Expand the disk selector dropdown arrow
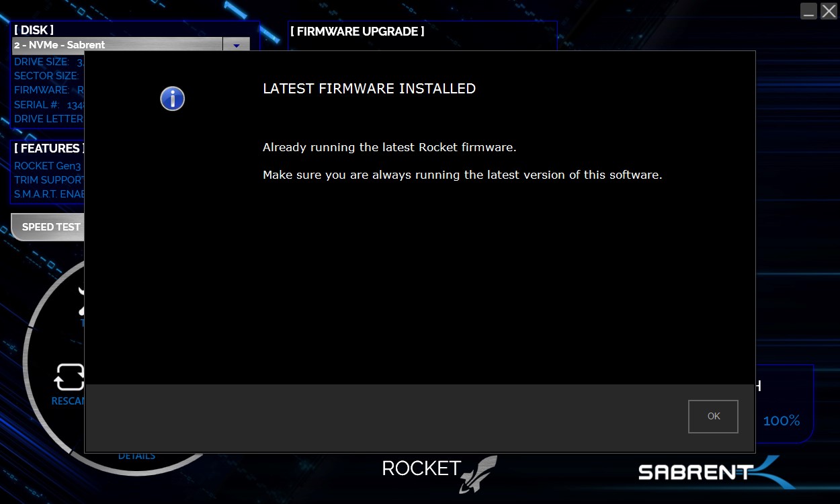This screenshot has height=504, width=840. (x=236, y=45)
